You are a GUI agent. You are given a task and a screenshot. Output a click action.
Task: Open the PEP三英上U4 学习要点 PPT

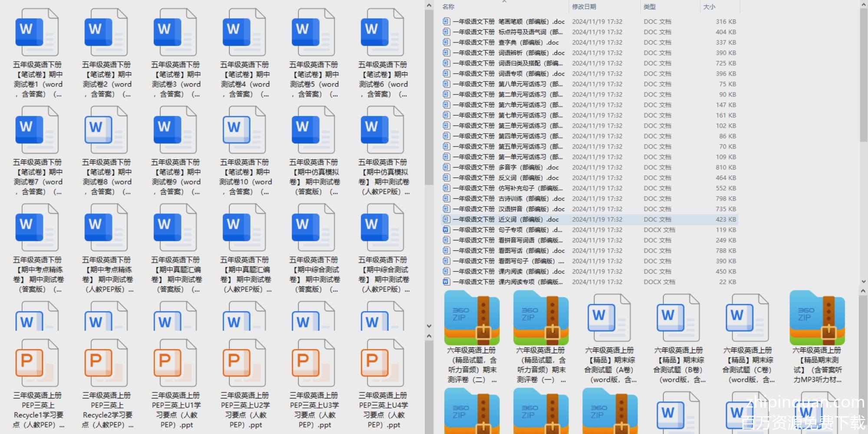point(382,363)
